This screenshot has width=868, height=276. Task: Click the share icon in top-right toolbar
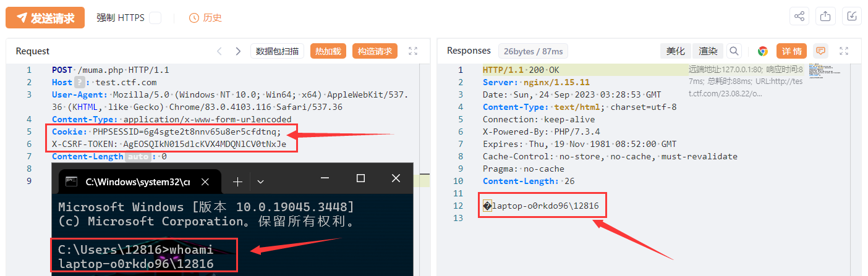tap(799, 17)
